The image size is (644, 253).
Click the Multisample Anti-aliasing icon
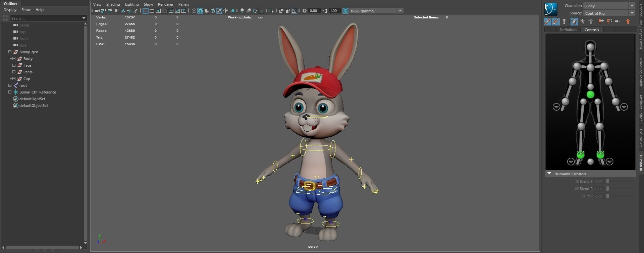(255, 11)
